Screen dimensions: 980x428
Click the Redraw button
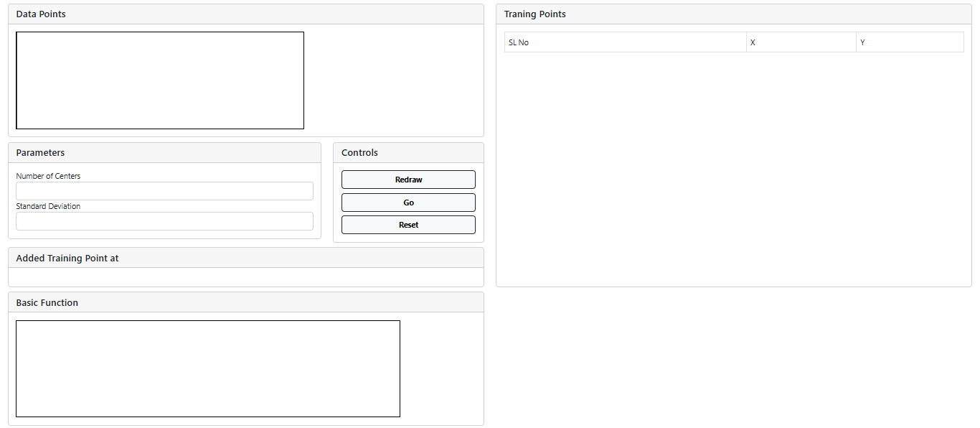(x=408, y=180)
